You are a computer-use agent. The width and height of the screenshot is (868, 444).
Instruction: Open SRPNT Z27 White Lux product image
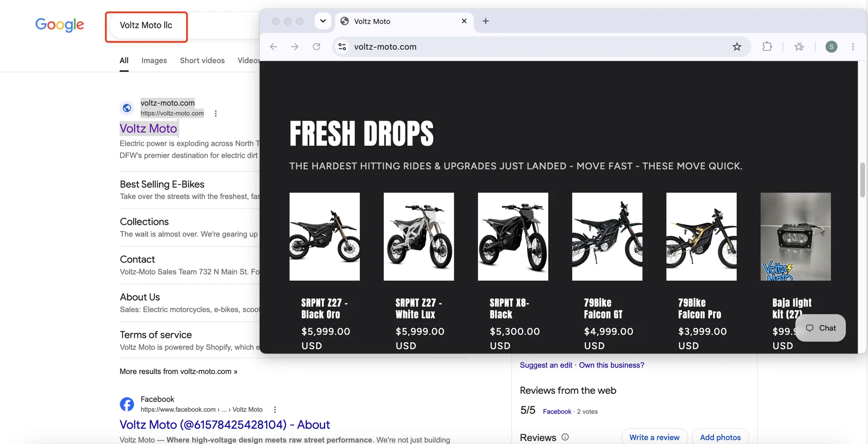[419, 236]
